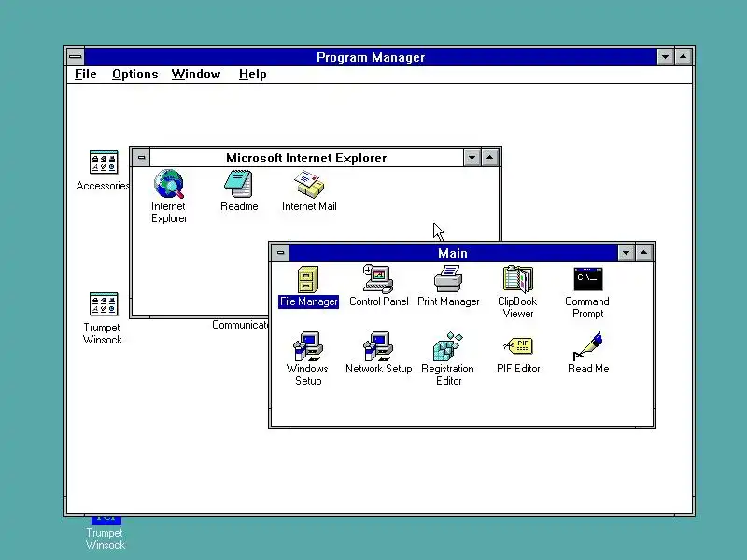Click the minimized Trumpet Winsock desktop icon
The image size is (747, 560).
pyautogui.click(x=106, y=533)
